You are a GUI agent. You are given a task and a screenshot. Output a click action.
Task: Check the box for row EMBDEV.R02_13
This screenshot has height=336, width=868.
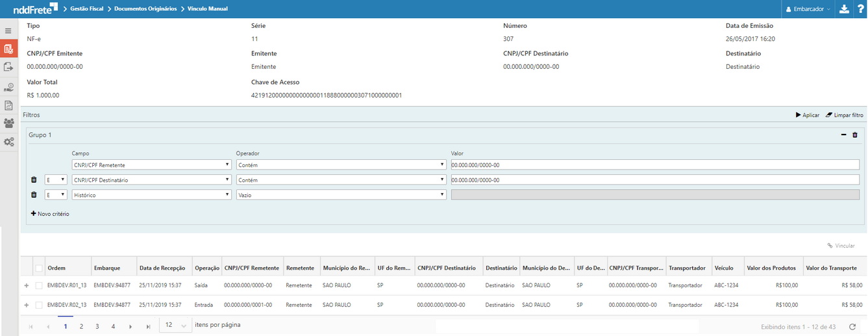39,305
